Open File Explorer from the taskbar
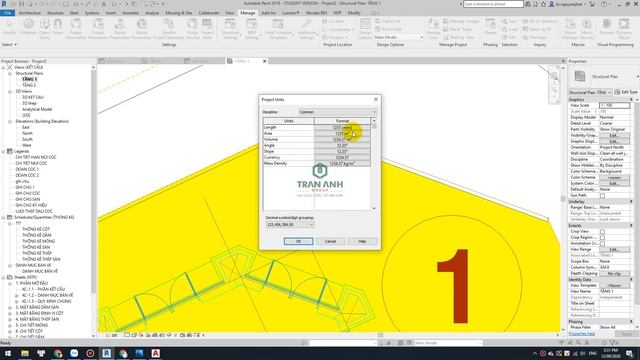 coord(24,353)
